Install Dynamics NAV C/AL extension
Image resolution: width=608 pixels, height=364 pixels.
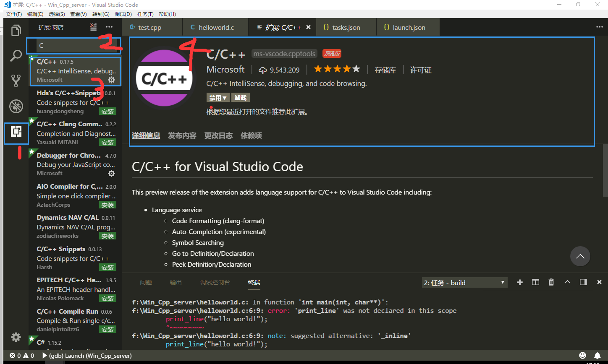click(x=107, y=236)
